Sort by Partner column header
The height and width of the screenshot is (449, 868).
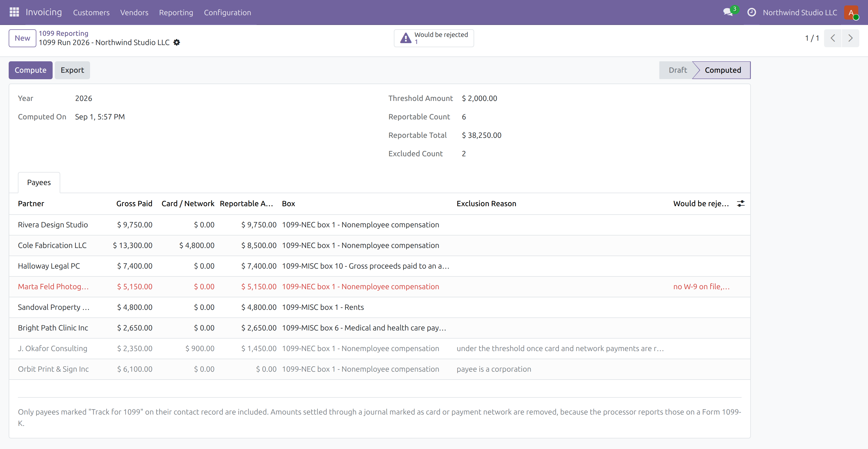click(x=31, y=203)
